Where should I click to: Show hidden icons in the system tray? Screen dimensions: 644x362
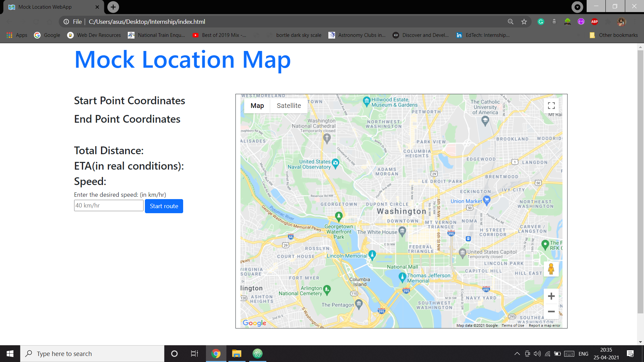pos(517,353)
